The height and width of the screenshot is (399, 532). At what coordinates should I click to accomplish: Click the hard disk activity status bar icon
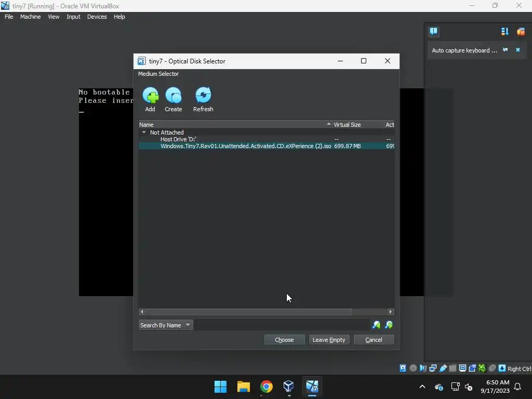click(x=403, y=368)
